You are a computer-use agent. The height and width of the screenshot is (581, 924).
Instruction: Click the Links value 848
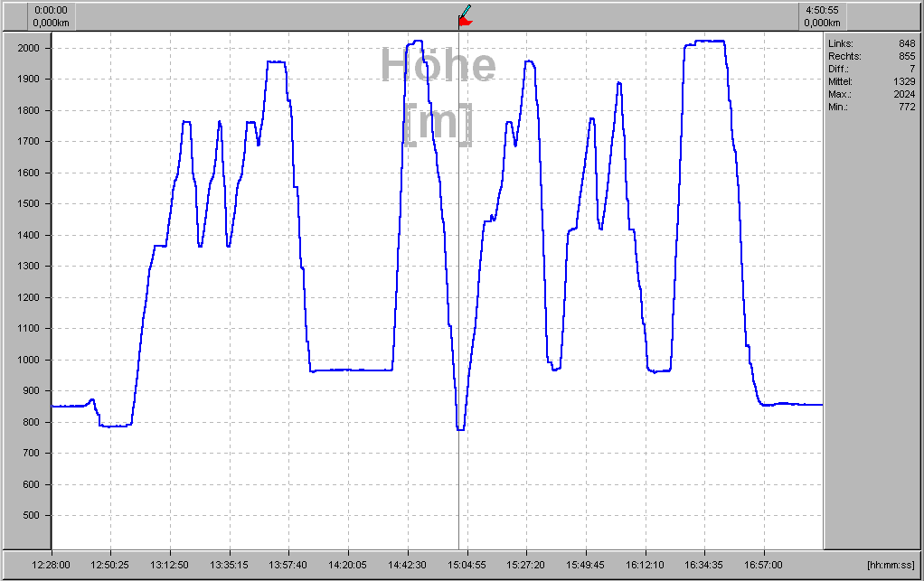(x=907, y=43)
